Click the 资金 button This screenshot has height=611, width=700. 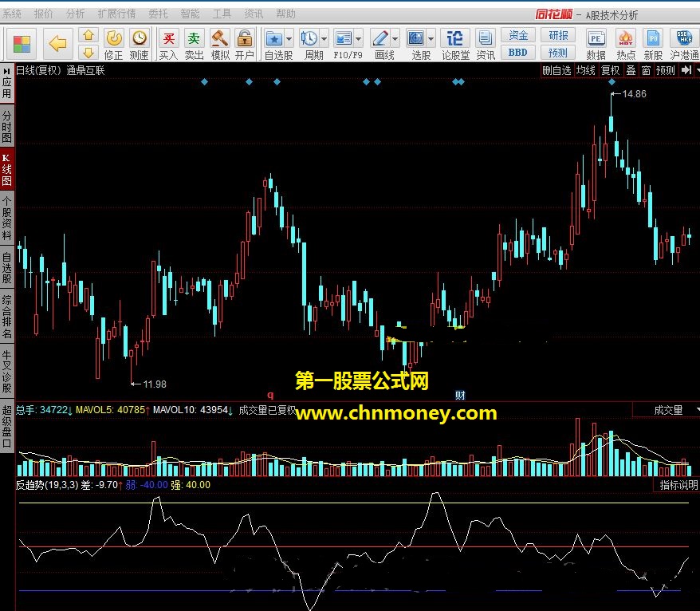coord(518,35)
